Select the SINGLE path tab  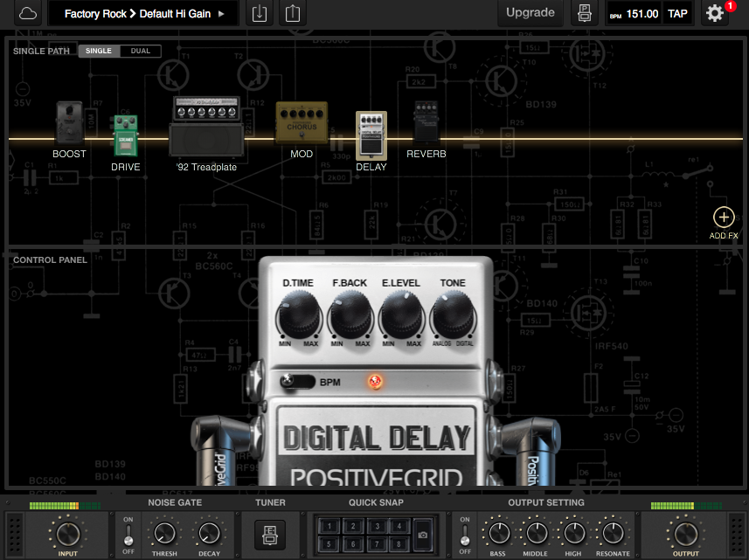pos(98,51)
